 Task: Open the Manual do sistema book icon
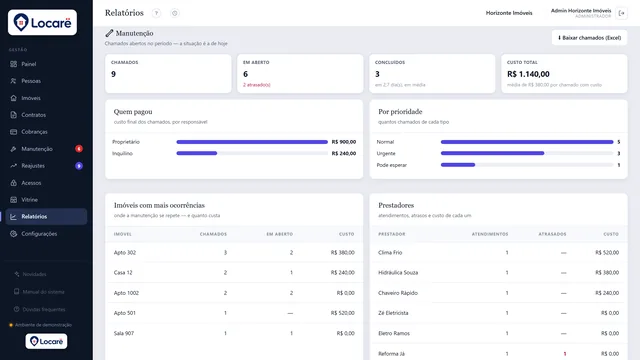coord(17,291)
